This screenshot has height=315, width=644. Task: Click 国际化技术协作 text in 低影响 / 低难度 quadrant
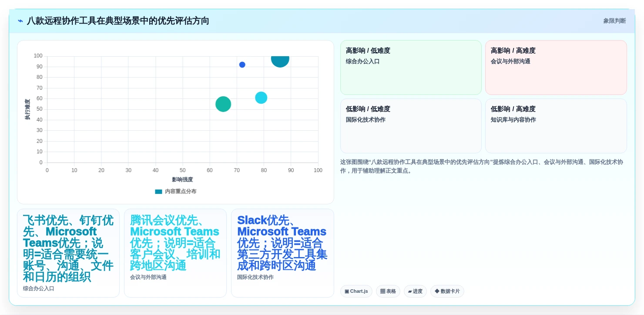point(366,120)
